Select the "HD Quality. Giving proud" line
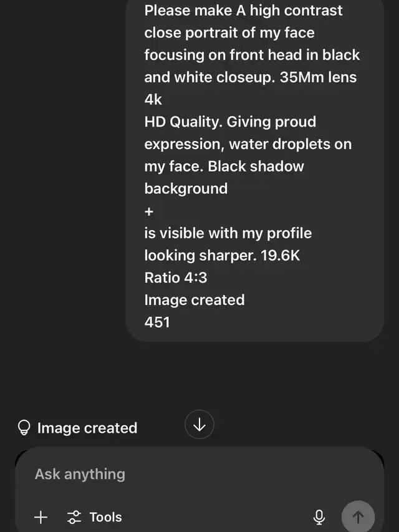399x532 pixels. 230,122
